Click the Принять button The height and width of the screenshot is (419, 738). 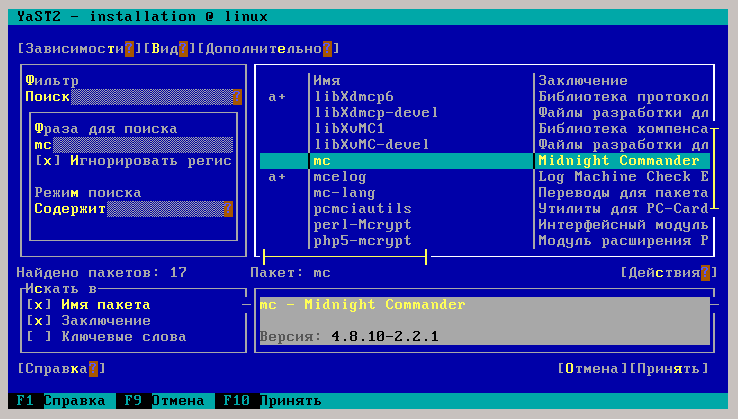(x=669, y=369)
